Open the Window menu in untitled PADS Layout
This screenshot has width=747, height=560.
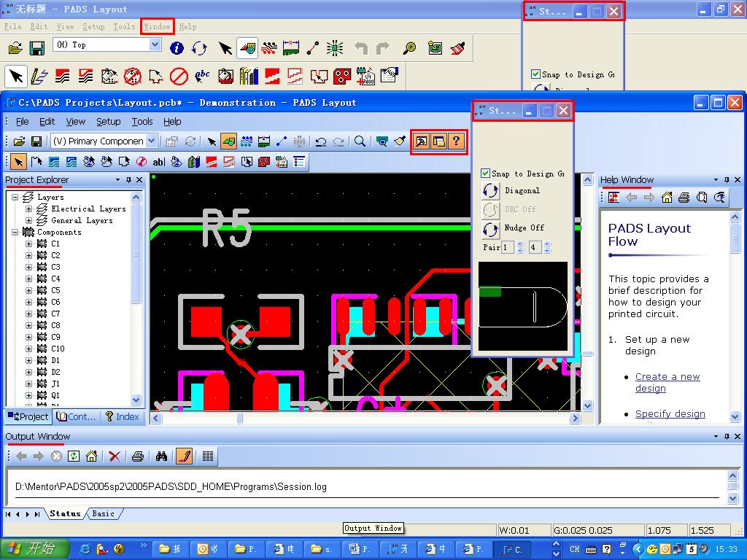pos(158,27)
